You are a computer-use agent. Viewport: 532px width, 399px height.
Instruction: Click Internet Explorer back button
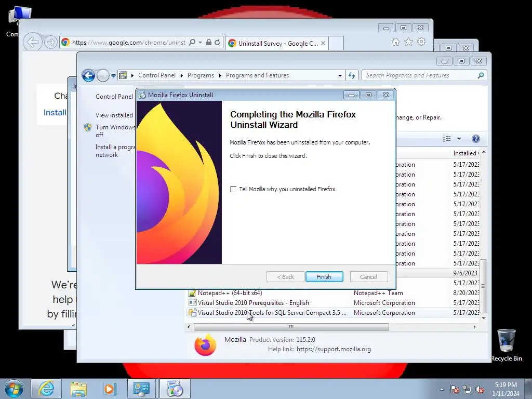pos(33,42)
